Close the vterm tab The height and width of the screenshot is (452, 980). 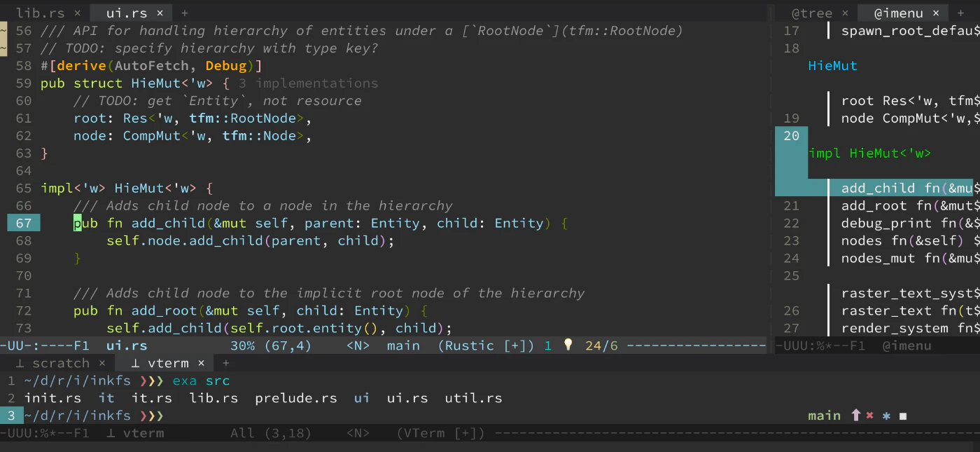tap(201, 363)
